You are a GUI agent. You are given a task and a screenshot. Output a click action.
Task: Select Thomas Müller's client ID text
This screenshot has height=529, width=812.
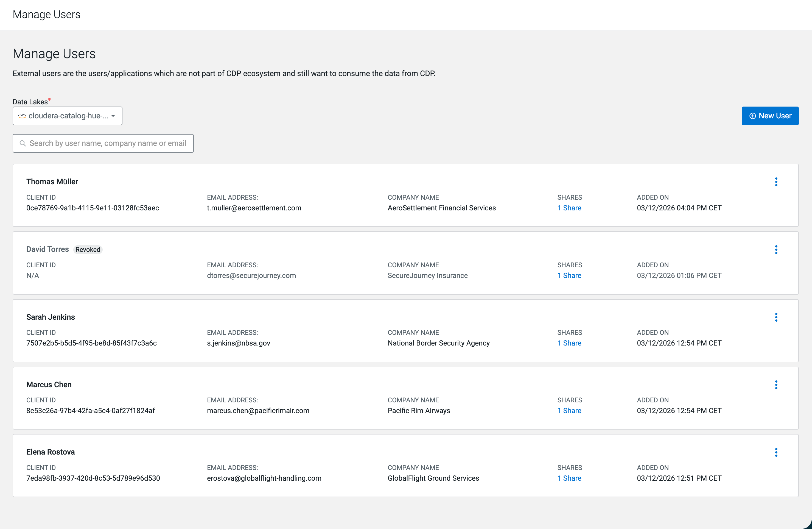[x=93, y=208]
